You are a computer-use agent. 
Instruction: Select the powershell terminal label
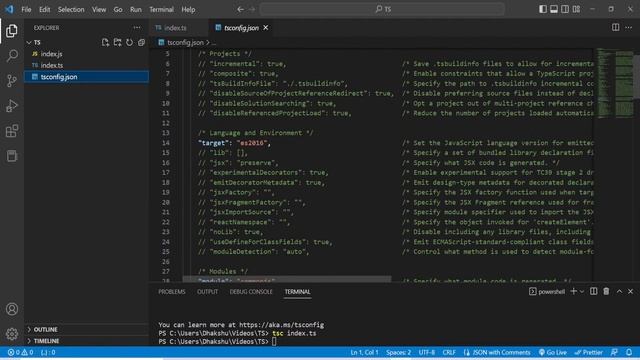point(547,291)
